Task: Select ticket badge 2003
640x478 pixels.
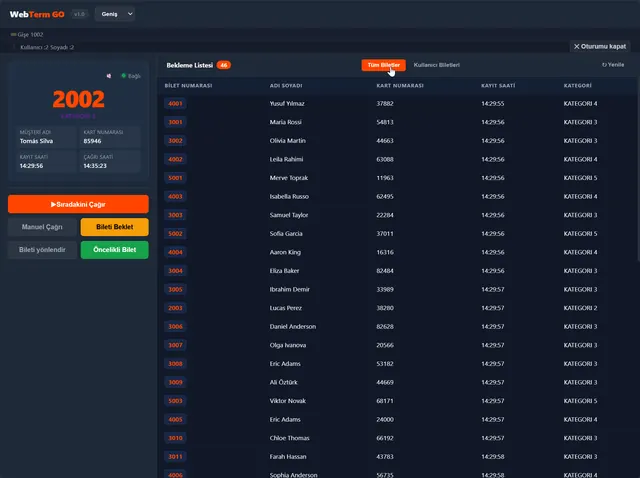Action: tap(176, 308)
